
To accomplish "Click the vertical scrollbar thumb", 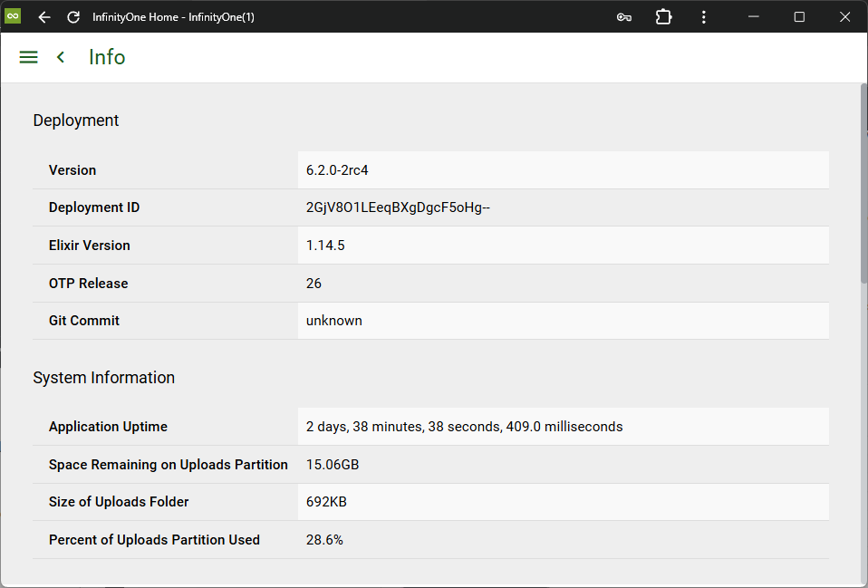I will coord(864,184).
